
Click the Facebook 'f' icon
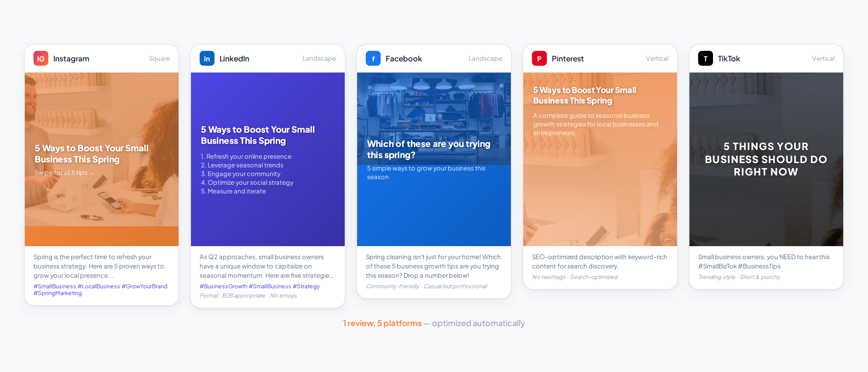coord(373,58)
